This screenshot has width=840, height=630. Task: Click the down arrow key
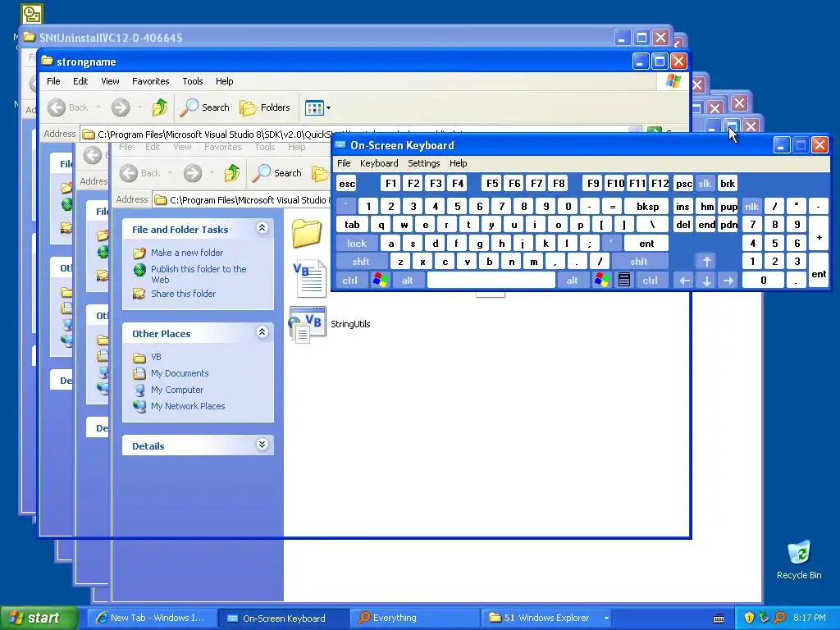coord(706,281)
